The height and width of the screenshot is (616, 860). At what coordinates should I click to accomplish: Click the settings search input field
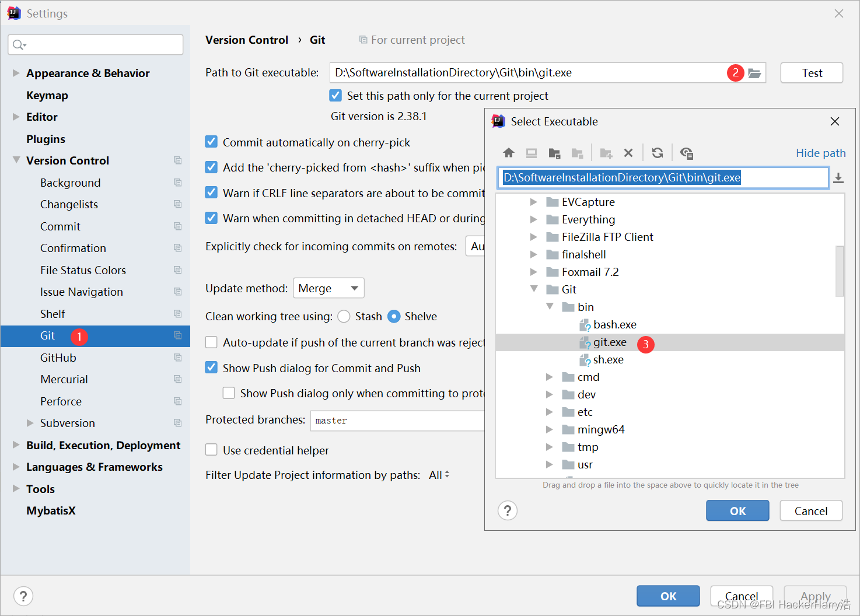(96, 45)
